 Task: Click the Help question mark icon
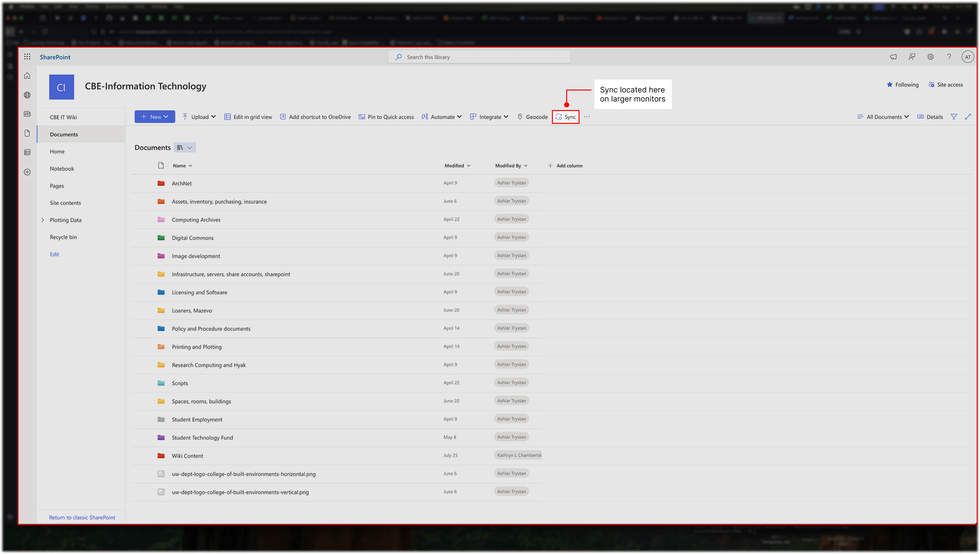point(949,56)
